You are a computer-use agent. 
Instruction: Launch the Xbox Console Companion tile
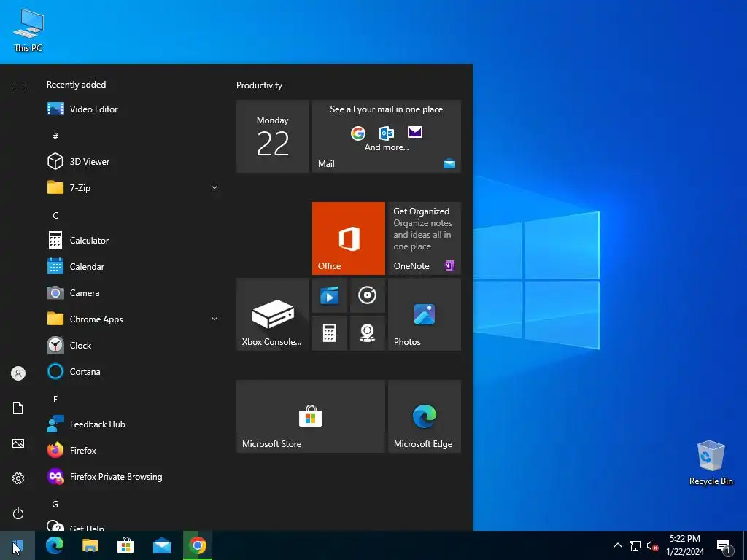point(273,314)
